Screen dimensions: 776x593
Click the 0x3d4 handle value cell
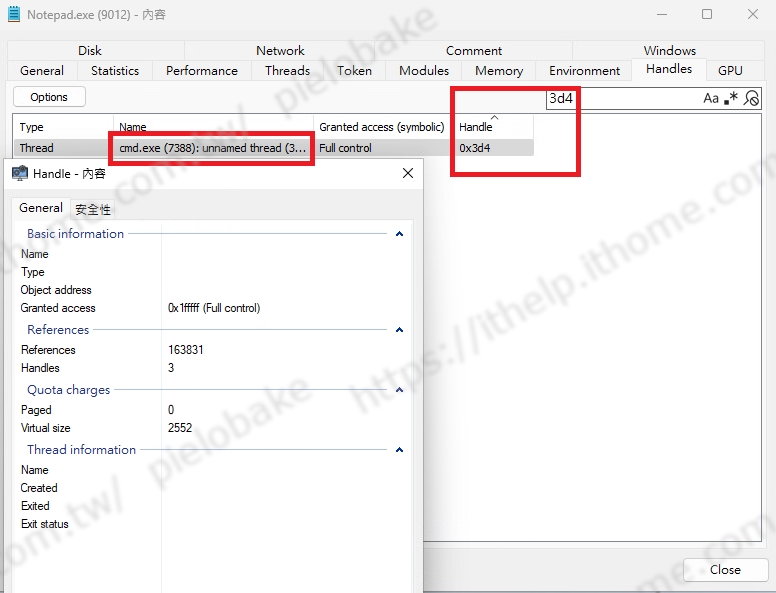(x=475, y=148)
